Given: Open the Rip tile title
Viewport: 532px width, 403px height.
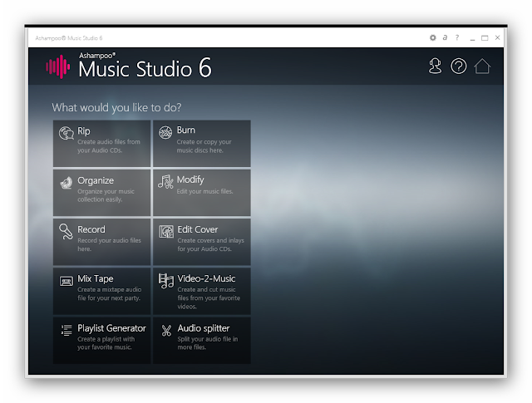Looking at the screenshot, I should point(84,131).
